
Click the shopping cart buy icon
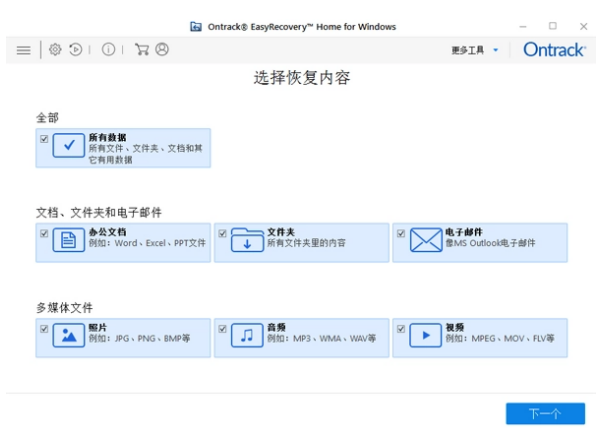tap(141, 49)
